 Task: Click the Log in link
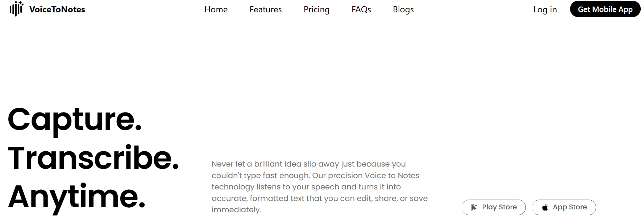545,10
